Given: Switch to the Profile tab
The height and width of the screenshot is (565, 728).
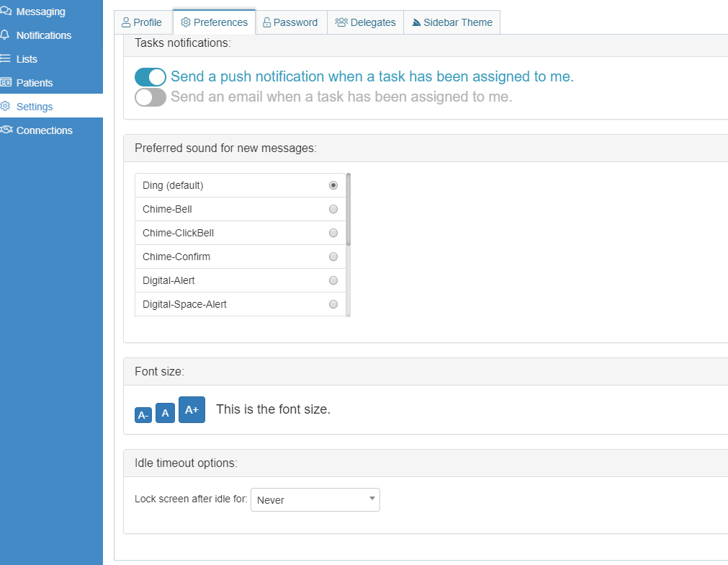Looking at the screenshot, I should (143, 22).
